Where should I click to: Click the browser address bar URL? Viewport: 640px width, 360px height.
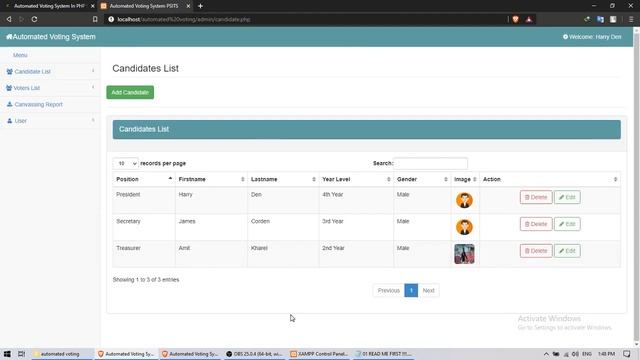click(184, 19)
